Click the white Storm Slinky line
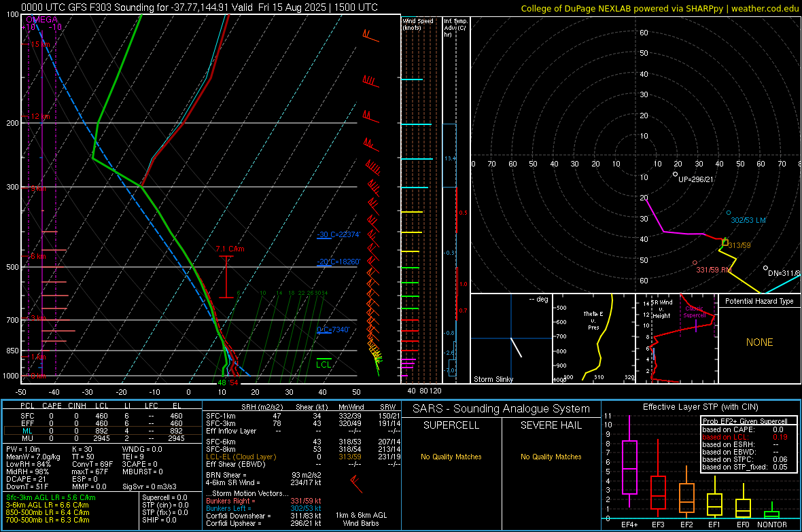This screenshot has height=532, width=802. coord(516,347)
